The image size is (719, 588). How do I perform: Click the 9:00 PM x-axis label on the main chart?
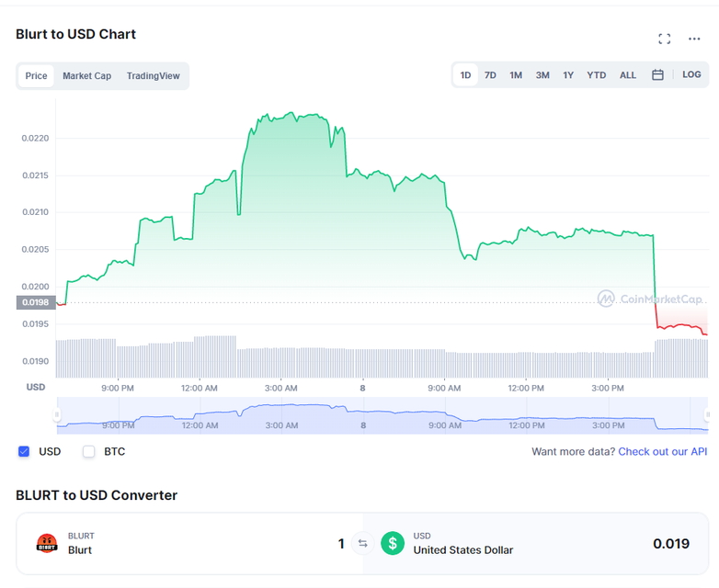[x=118, y=389]
